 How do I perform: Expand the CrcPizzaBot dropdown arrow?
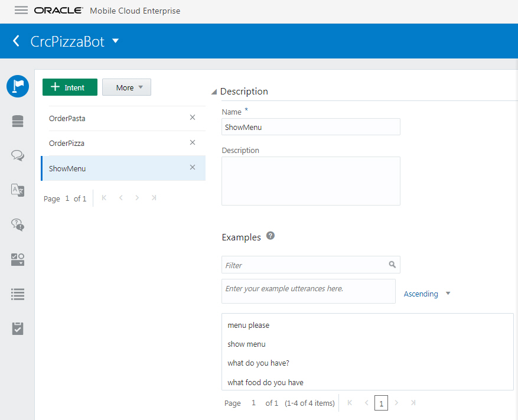[116, 41]
